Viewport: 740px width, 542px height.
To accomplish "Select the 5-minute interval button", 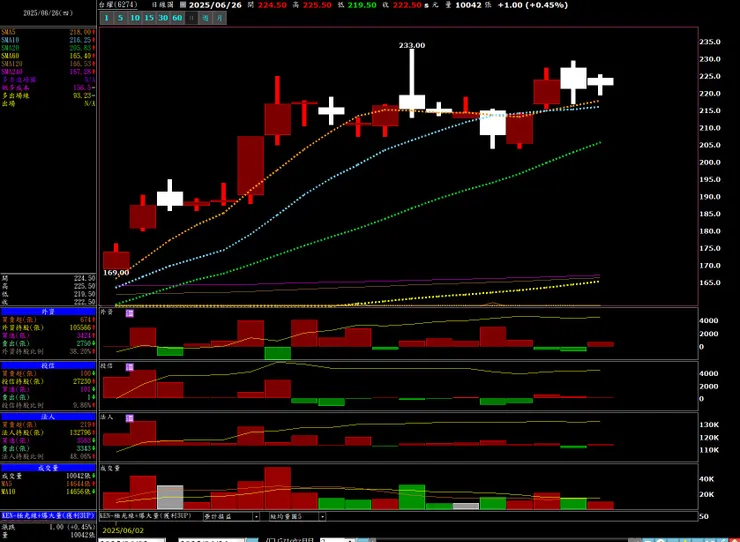I will click(121, 18).
